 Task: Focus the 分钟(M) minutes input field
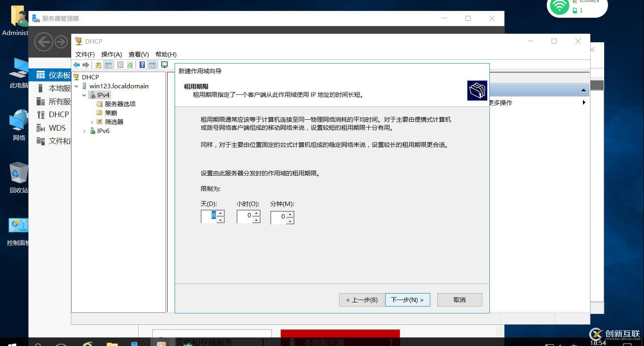click(x=279, y=217)
